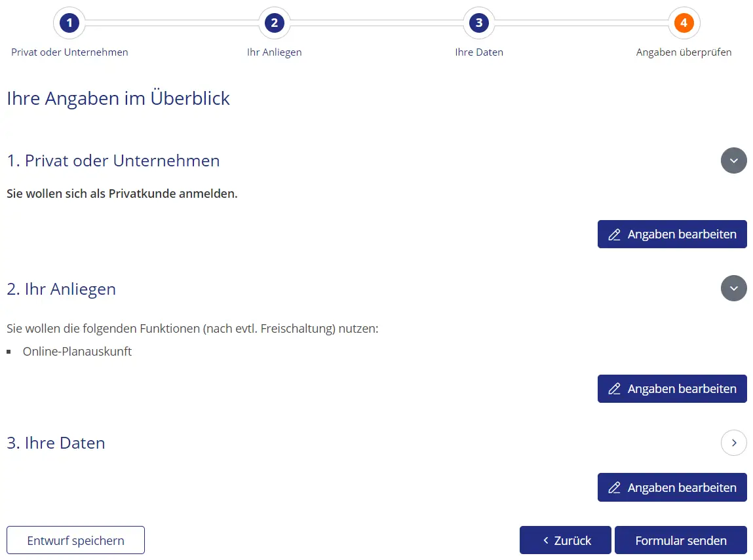The width and height of the screenshot is (753, 560).
Task: Submit with Formular senden button
Action: coord(680,540)
